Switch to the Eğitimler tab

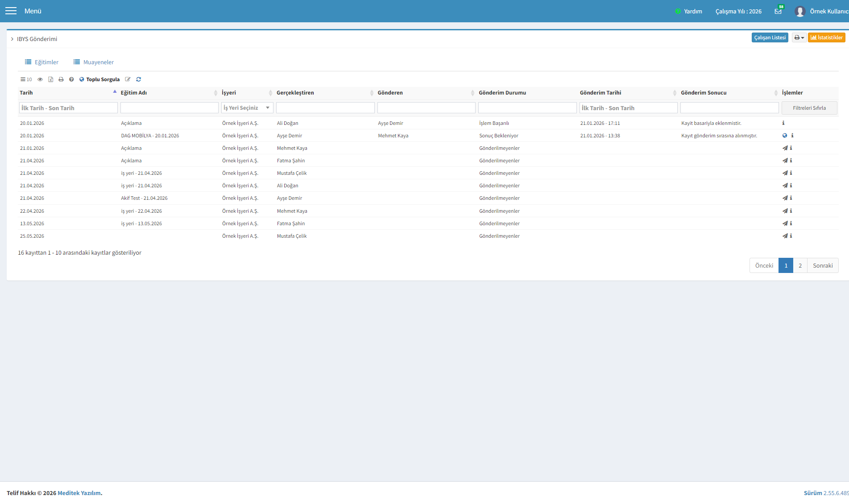point(42,62)
